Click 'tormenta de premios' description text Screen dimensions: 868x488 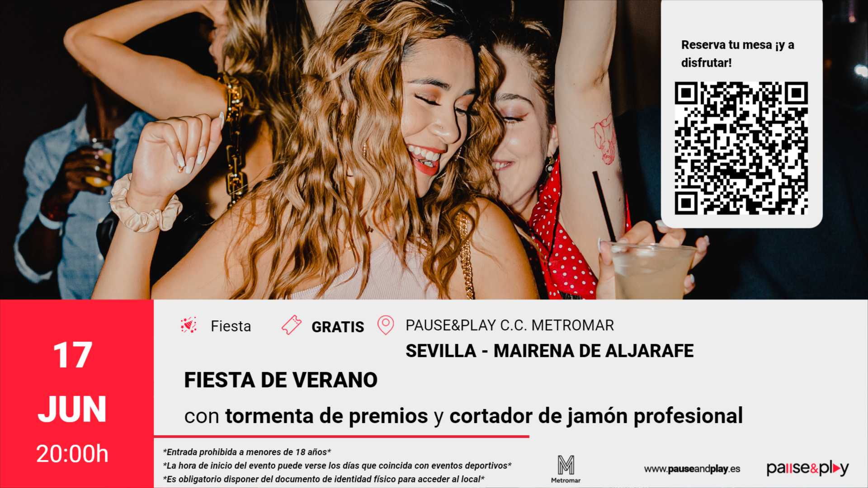click(326, 416)
